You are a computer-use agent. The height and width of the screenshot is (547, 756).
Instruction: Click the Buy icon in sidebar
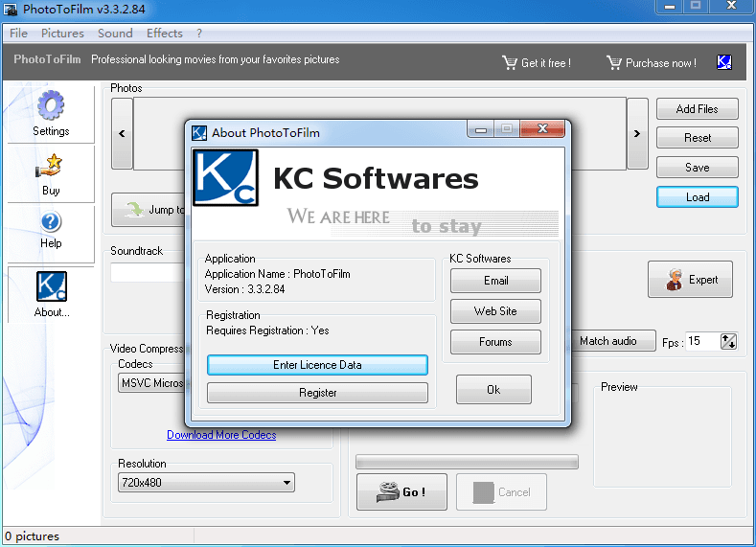[x=51, y=167]
